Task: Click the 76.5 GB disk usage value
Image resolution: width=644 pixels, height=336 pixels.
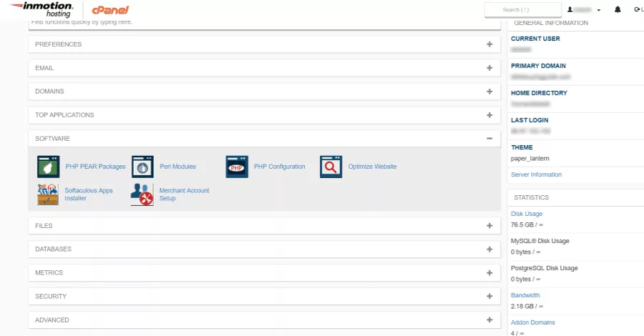Action: click(527, 224)
